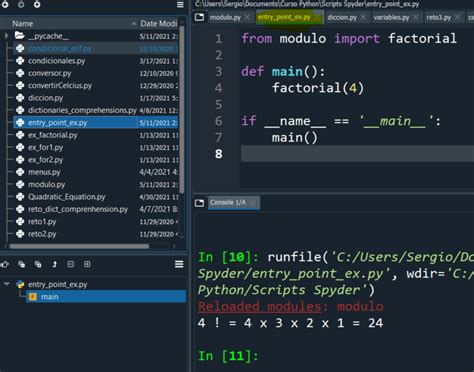Select entry_point_ex.py in file list
The image size is (474, 372).
pos(96,123)
